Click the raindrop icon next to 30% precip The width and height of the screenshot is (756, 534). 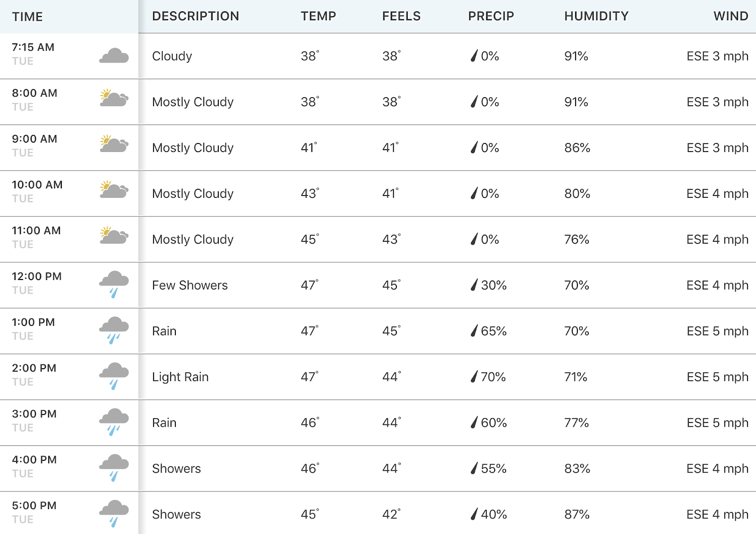[x=474, y=285]
